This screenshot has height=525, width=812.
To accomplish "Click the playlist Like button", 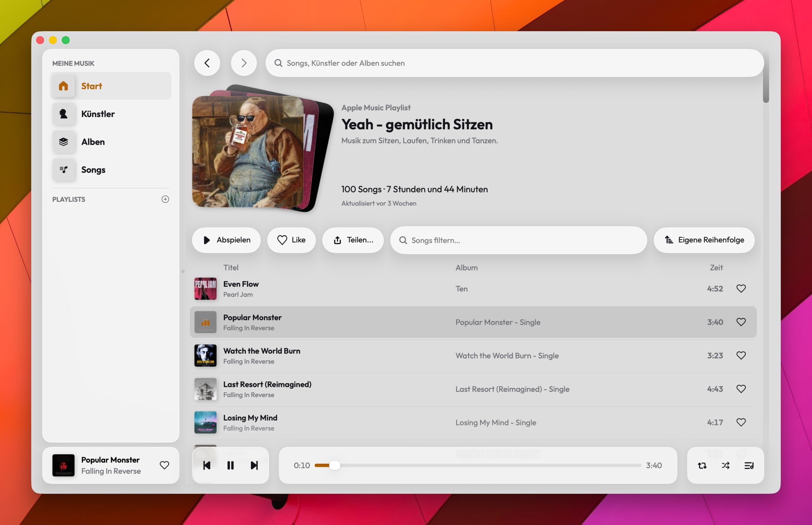I will (291, 240).
